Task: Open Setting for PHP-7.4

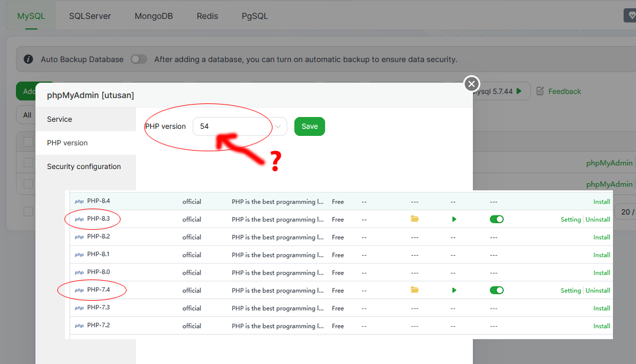Action: pos(571,291)
